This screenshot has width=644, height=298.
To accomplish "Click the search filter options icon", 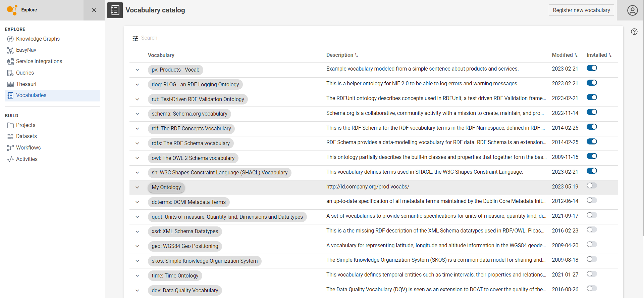I will point(135,38).
